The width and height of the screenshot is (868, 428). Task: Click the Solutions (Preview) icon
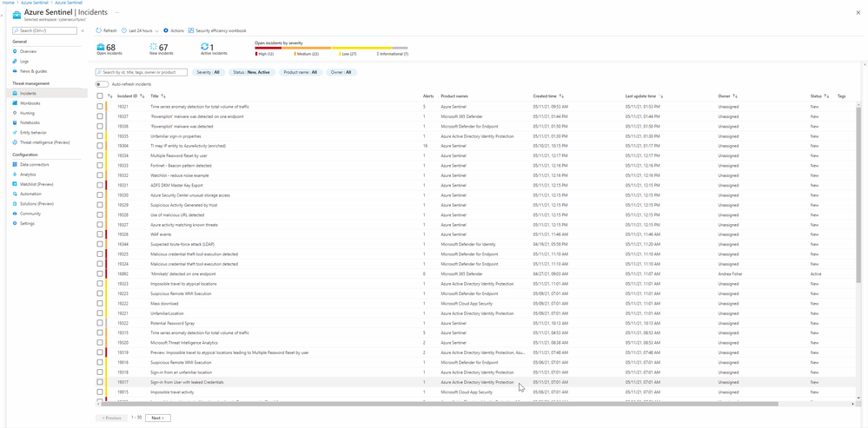pyautogui.click(x=15, y=204)
